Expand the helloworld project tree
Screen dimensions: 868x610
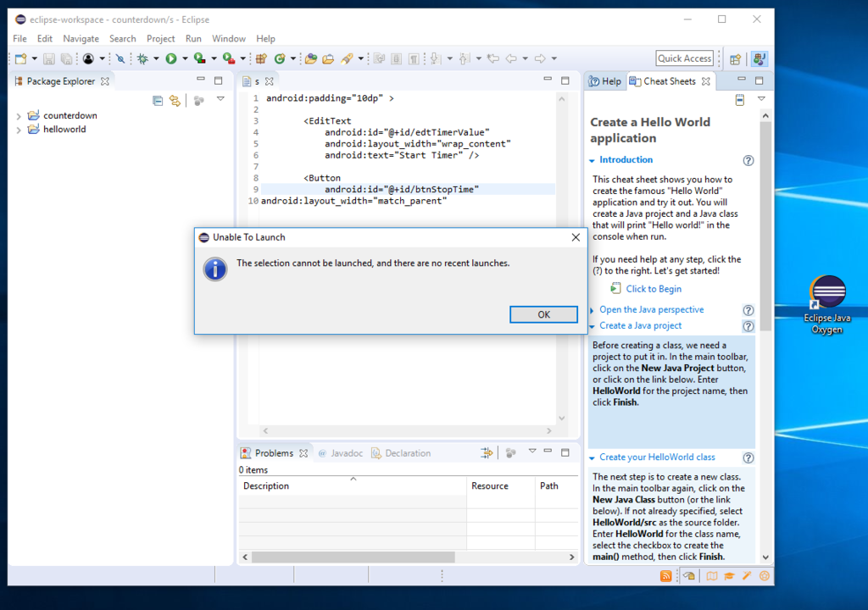pyautogui.click(x=19, y=130)
